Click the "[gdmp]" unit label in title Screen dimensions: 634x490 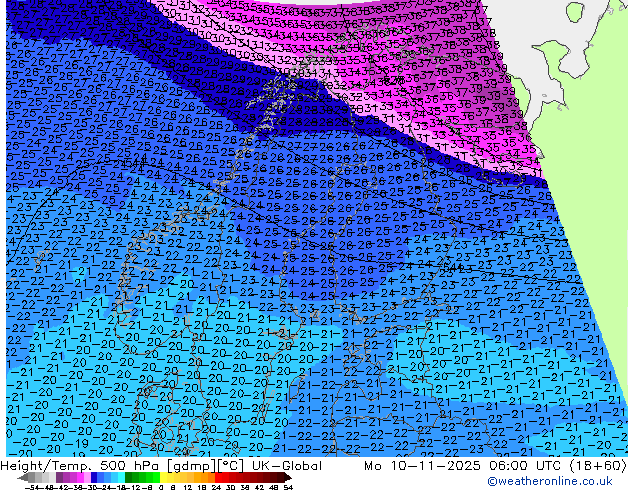tap(192, 466)
